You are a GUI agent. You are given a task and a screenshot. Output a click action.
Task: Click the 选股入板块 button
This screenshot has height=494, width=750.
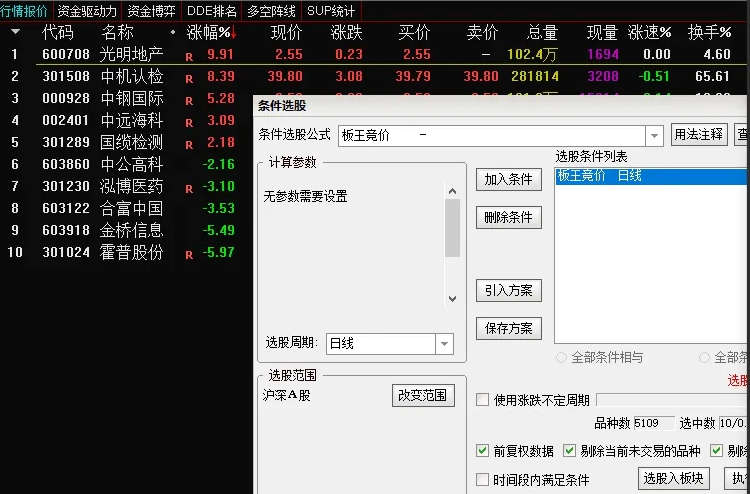673,478
